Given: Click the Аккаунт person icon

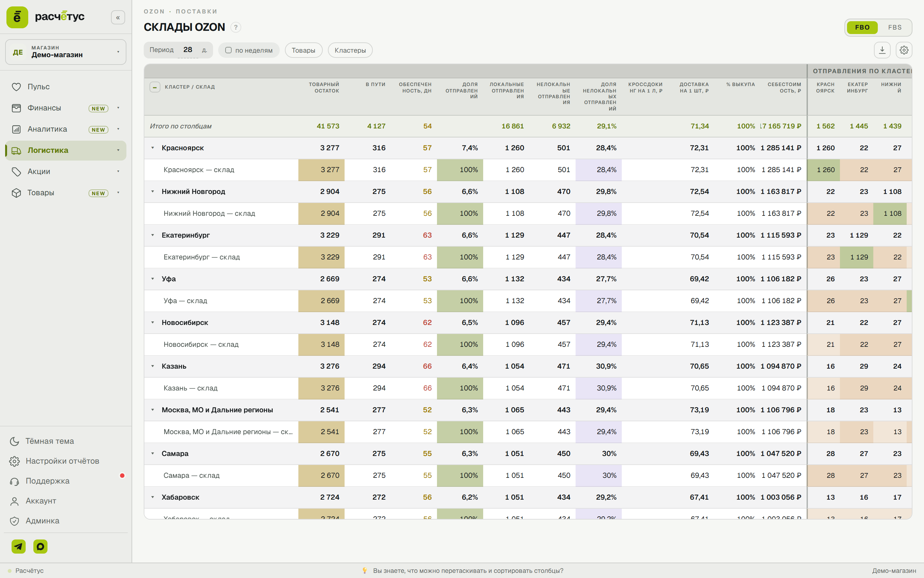Looking at the screenshot, I should coord(14,501).
